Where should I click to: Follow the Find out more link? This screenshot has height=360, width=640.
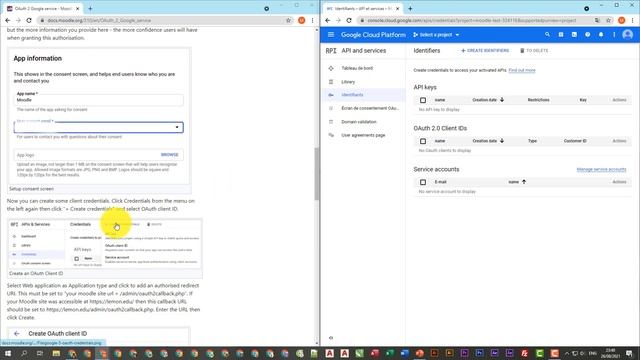click(x=522, y=70)
